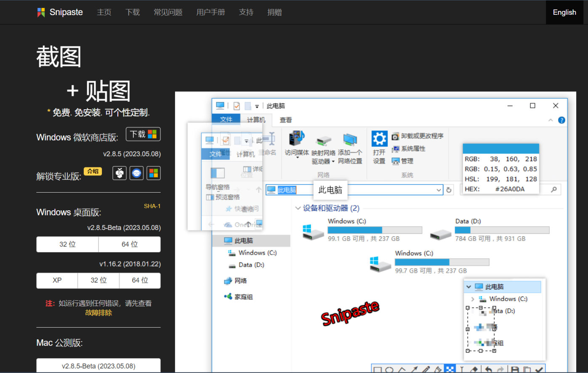Click the drive icon beside 99.7 GB 可用
This screenshot has height=373, width=588.
tap(380, 264)
